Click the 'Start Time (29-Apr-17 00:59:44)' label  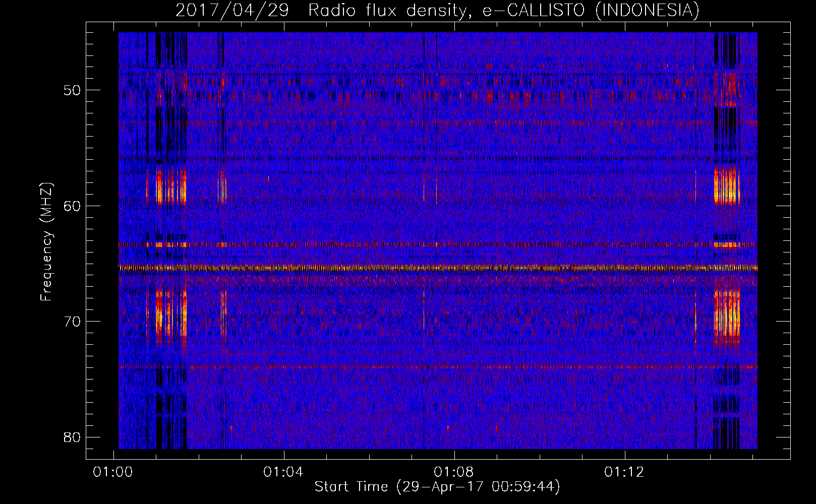point(437,487)
